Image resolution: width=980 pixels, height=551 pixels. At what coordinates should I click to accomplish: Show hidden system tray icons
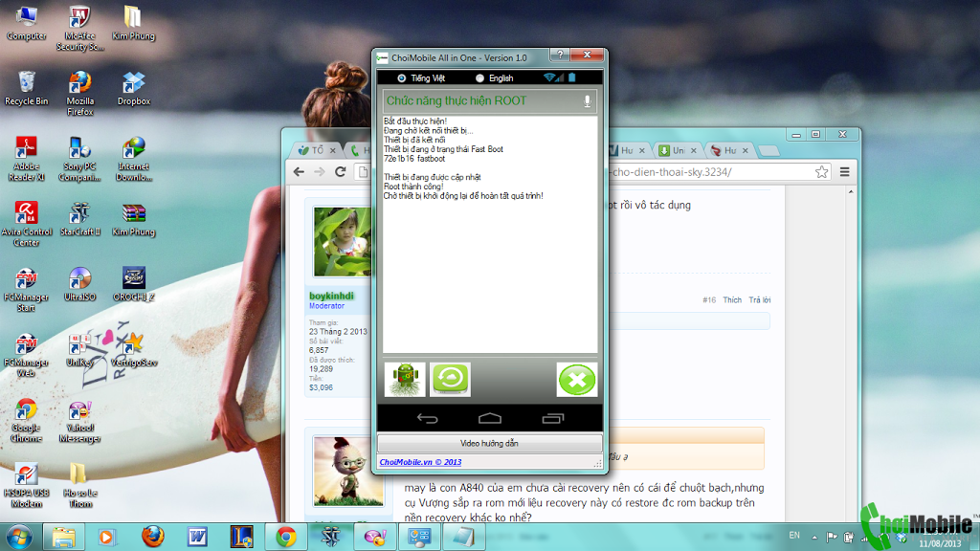[814, 537]
